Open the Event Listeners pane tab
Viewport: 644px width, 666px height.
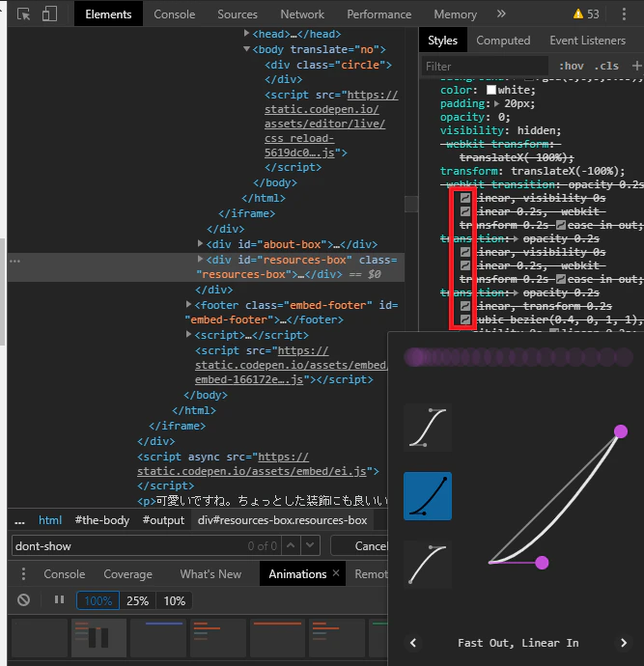coord(587,41)
